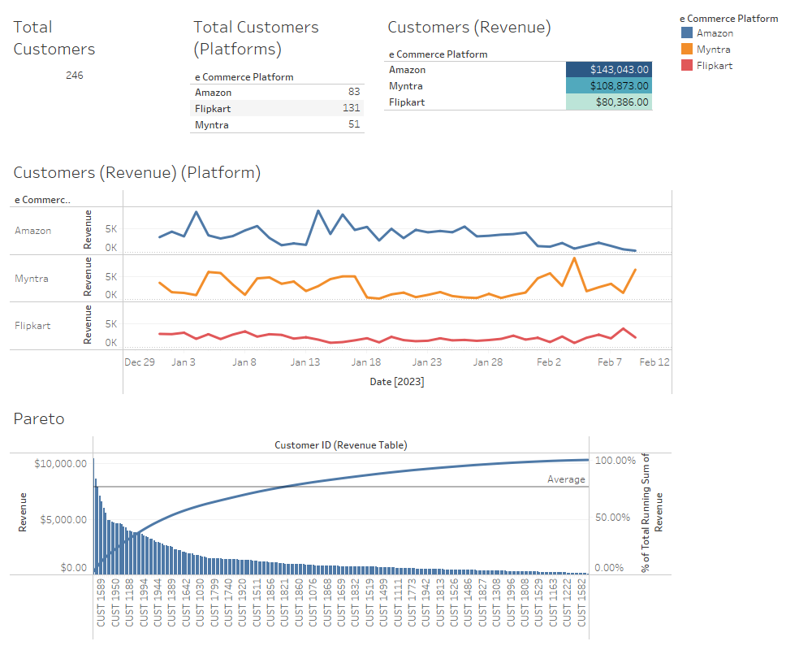The image size is (812, 650).
Task: Select the Myntra row showing 51 customers
Action: [277, 124]
